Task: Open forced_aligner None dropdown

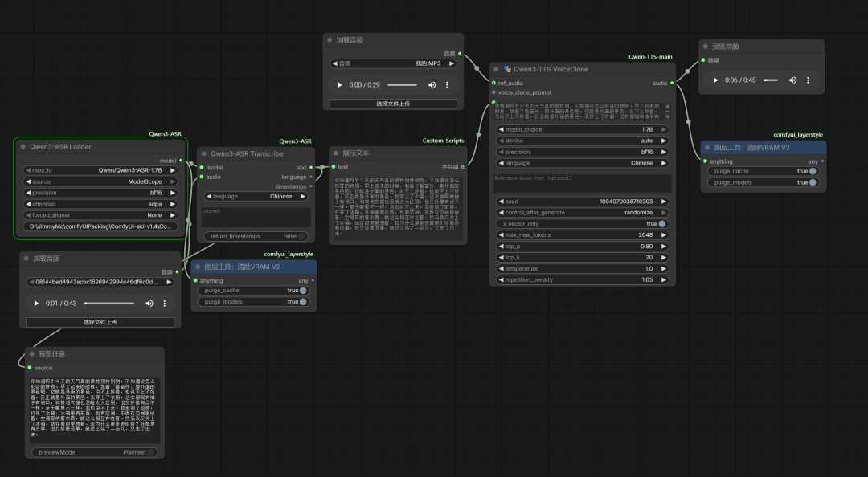Action: [x=100, y=215]
